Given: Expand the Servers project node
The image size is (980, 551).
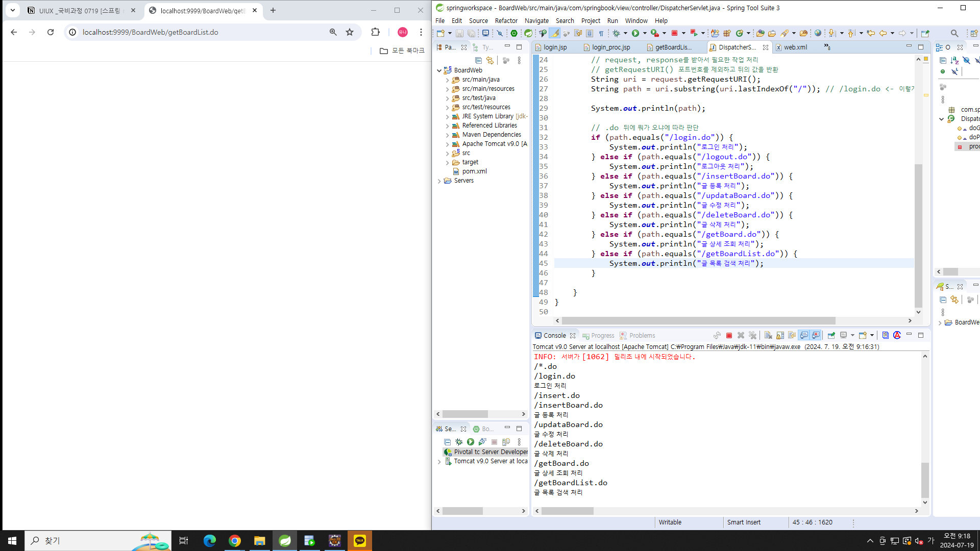Looking at the screenshot, I should pos(439,181).
